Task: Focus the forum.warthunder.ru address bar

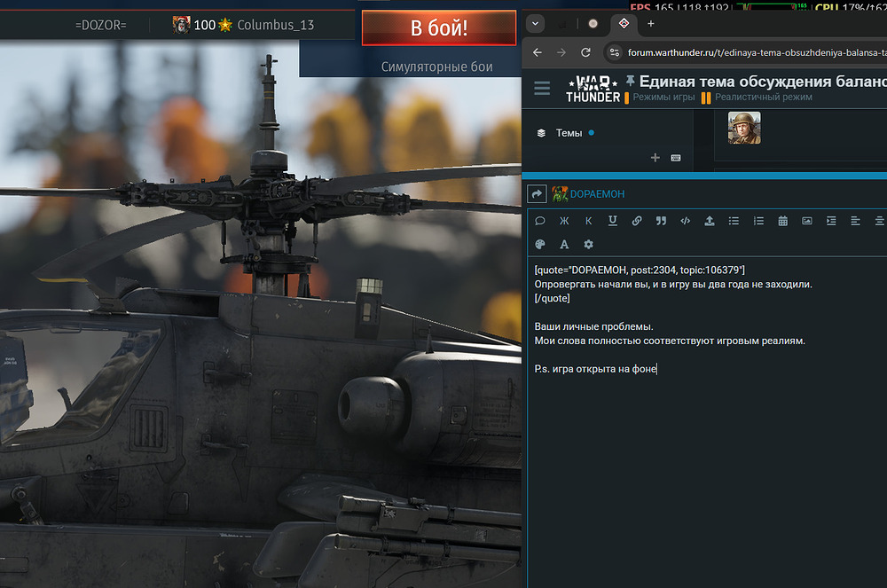Action: coord(757,52)
